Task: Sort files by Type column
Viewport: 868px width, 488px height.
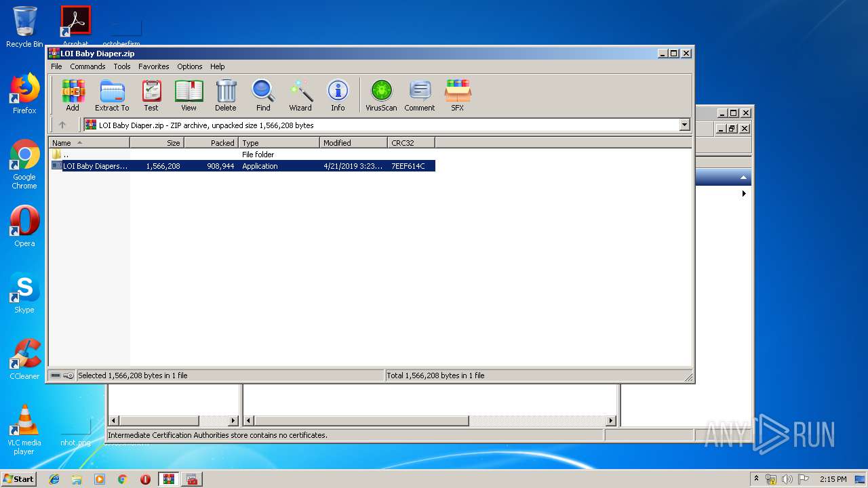Action: 279,142
